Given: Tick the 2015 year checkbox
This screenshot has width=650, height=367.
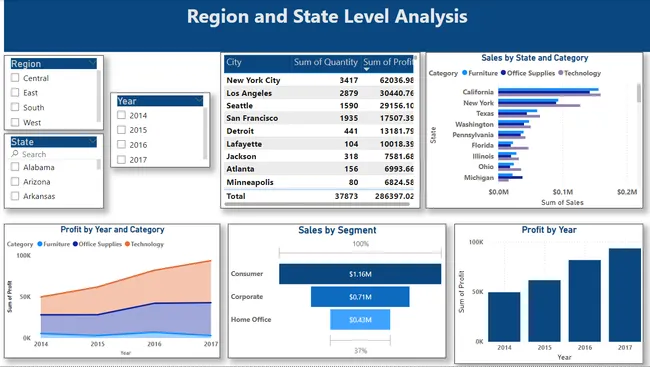Looking at the screenshot, I should coord(121,129).
